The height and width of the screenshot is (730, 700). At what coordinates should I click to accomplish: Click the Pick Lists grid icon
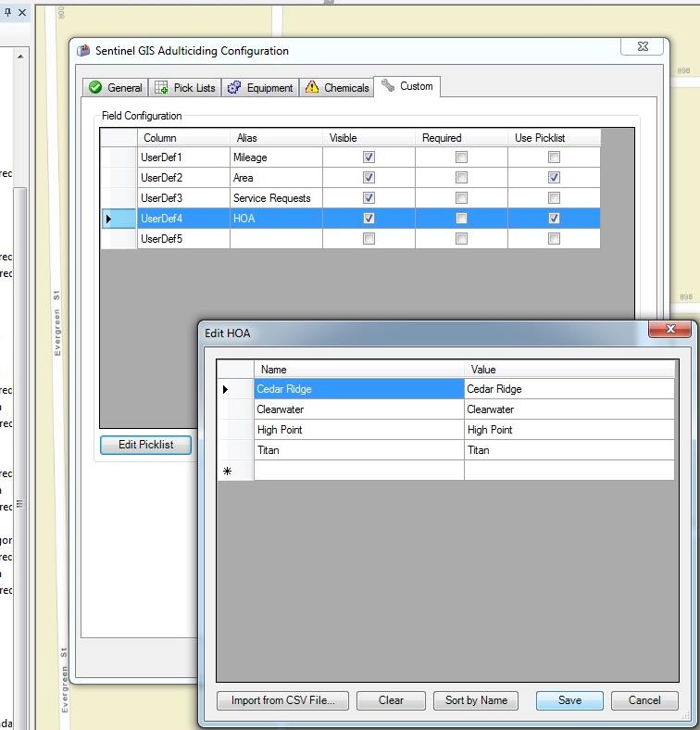pyautogui.click(x=161, y=87)
